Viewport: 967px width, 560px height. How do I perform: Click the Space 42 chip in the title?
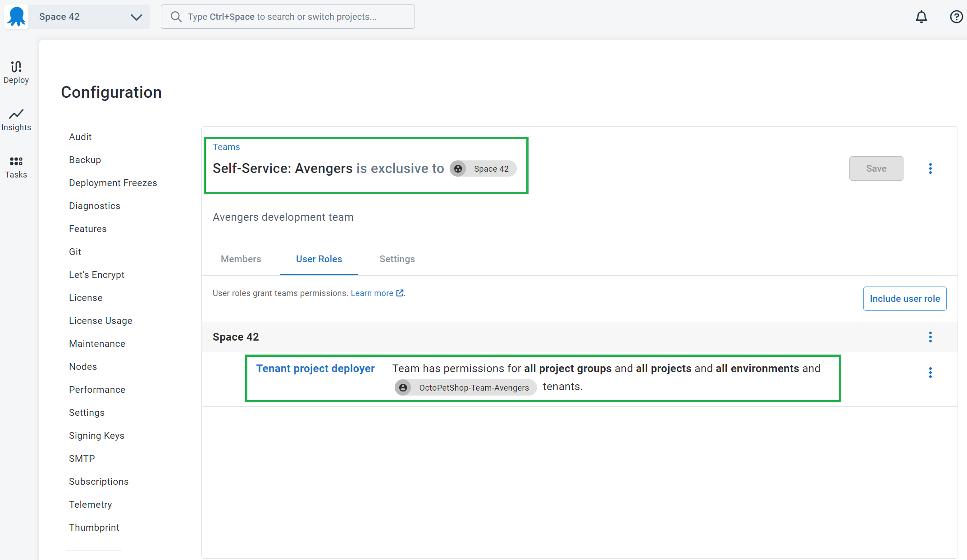[483, 168]
